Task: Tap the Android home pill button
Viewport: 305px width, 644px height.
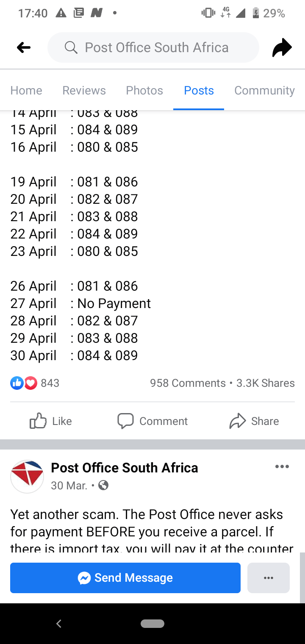Action: tap(152, 623)
